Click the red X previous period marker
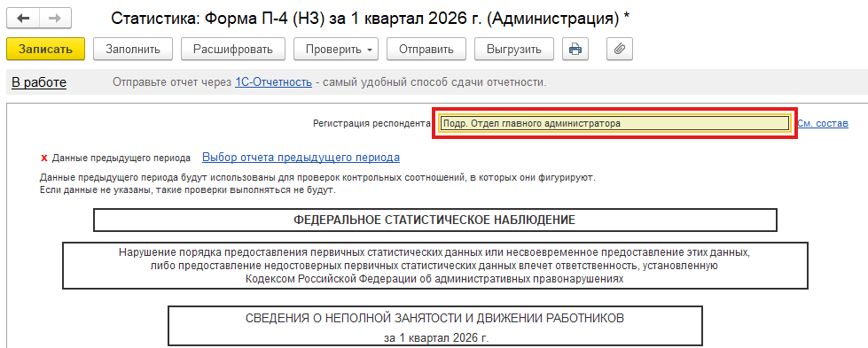Image resolution: width=868 pixels, height=348 pixels. pyautogui.click(x=44, y=159)
